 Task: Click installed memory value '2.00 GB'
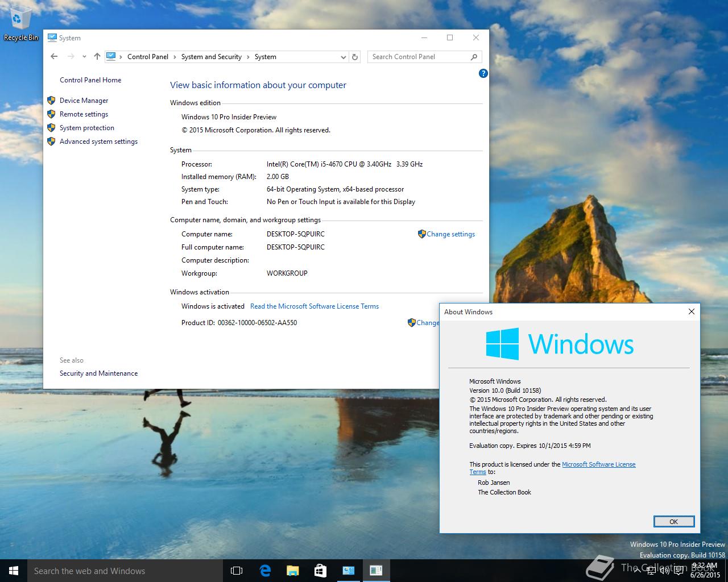(x=278, y=177)
